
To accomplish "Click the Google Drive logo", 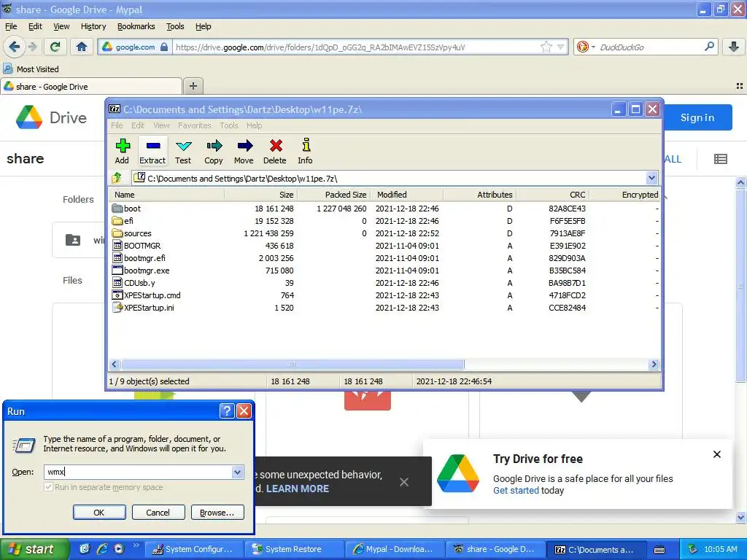I will tap(52, 117).
